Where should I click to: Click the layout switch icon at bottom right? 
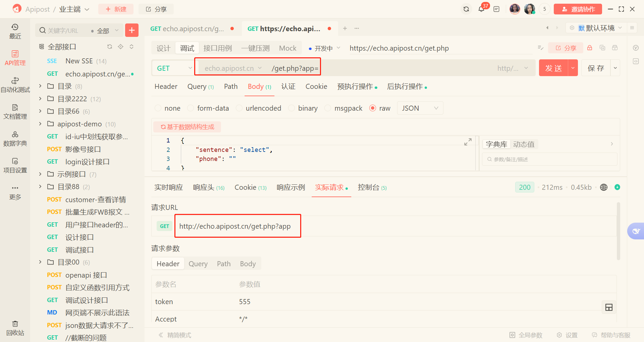609,307
